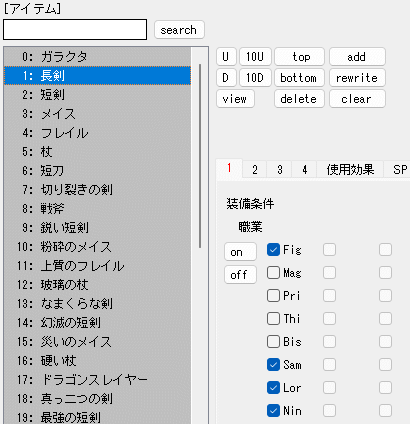
Task: Select item 7: 切り裂きの剣
Action: pyautogui.click(x=97, y=190)
